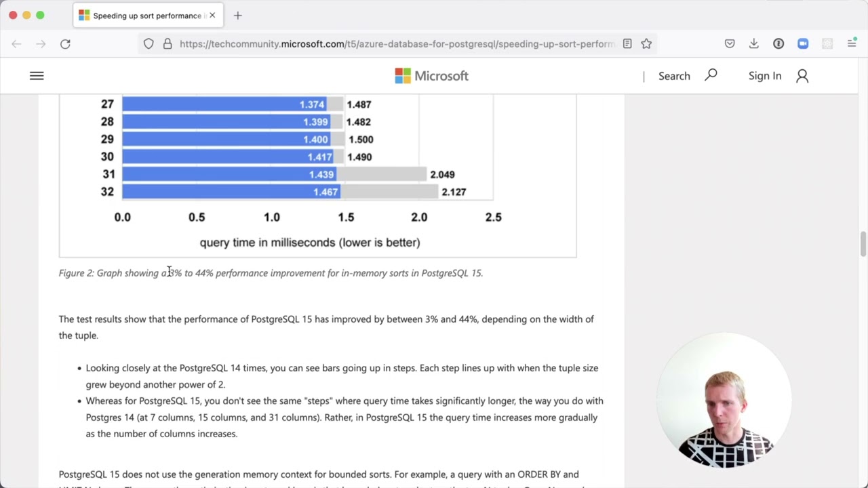Save page to Pocket icon
This screenshot has height=488, width=868.
[730, 44]
